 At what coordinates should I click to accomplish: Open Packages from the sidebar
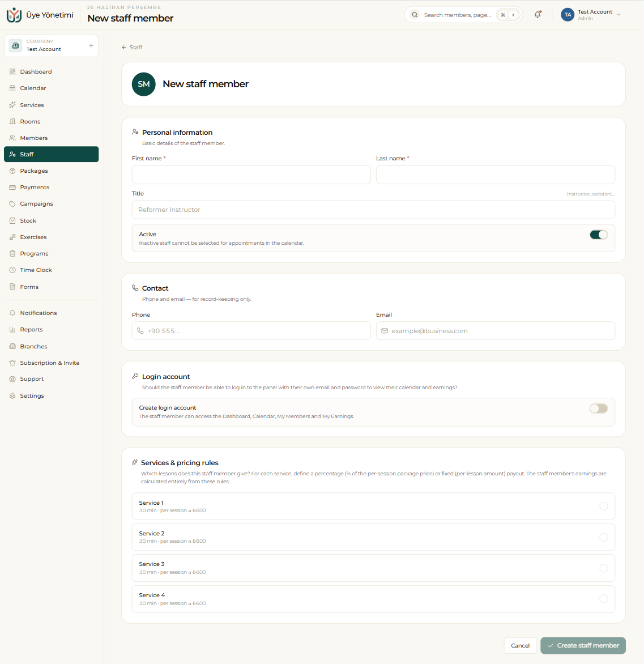pyautogui.click(x=51, y=171)
